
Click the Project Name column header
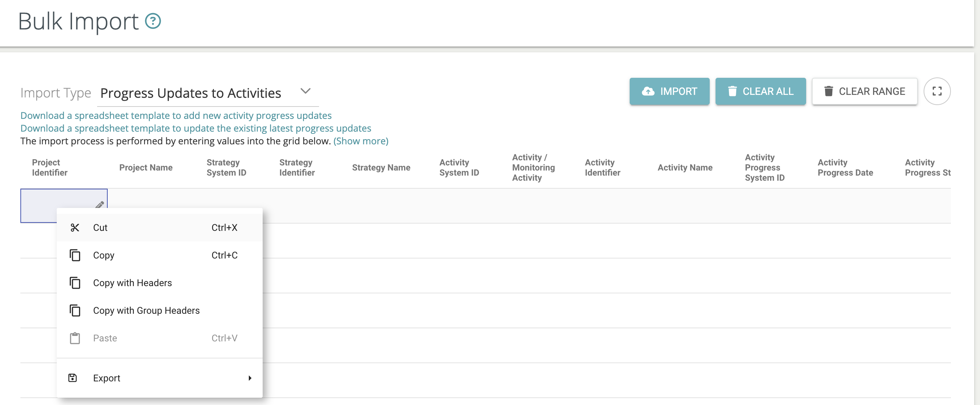[146, 167]
